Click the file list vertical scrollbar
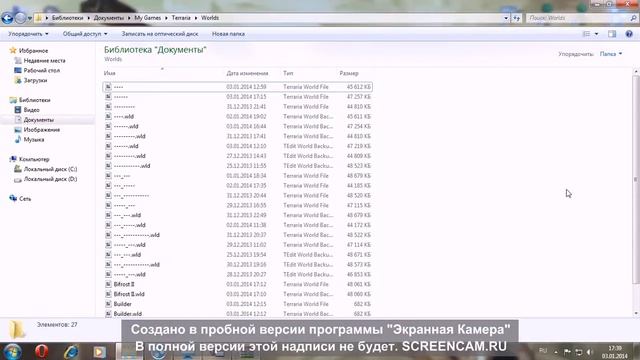This screenshot has width=640, height=360. point(636,180)
